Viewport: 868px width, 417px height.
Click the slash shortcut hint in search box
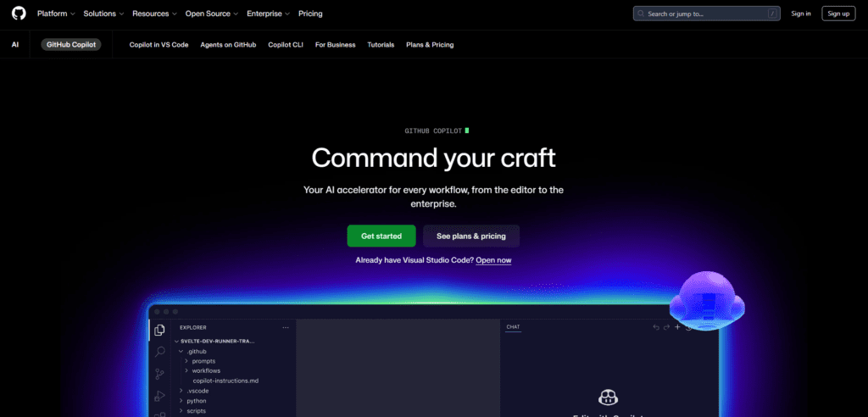tap(772, 14)
